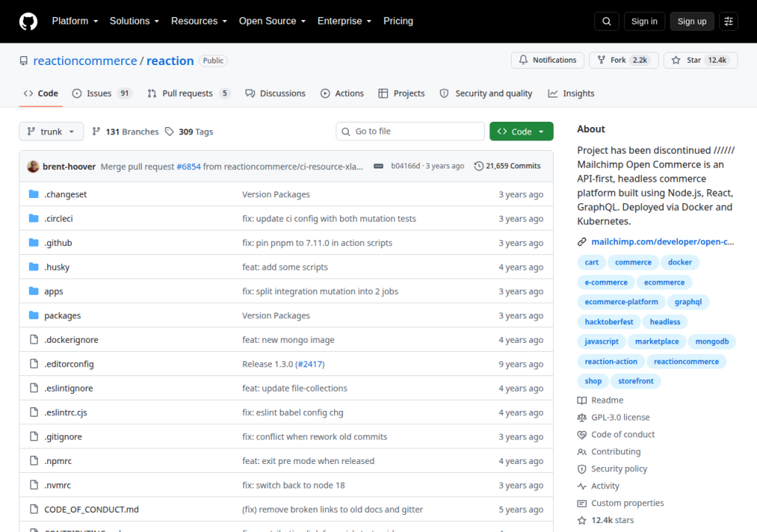Open the .npmrc file
This screenshot has width=757, height=532.
click(x=58, y=460)
